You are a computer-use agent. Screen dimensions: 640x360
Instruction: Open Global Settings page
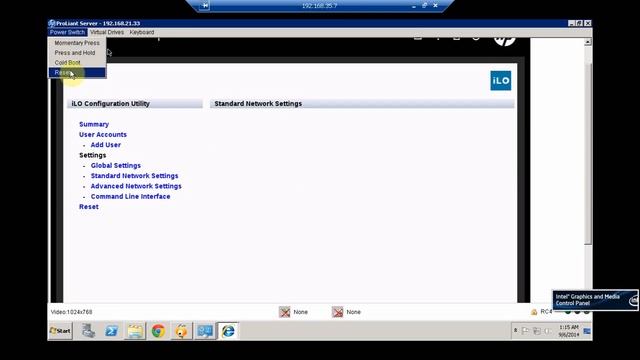[116, 165]
